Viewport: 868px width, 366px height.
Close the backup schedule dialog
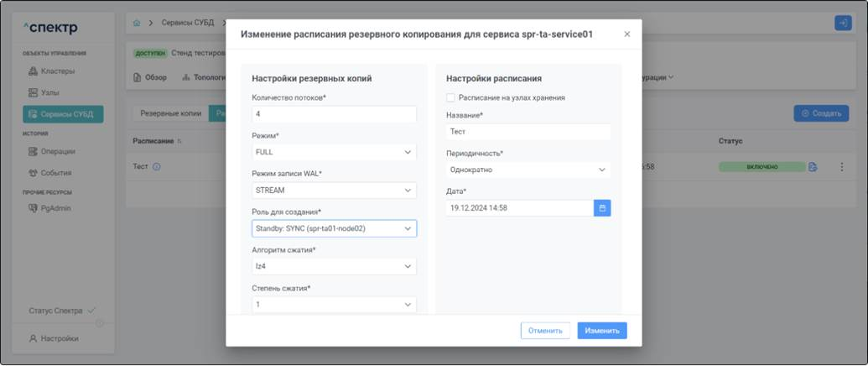coord(626,34)
